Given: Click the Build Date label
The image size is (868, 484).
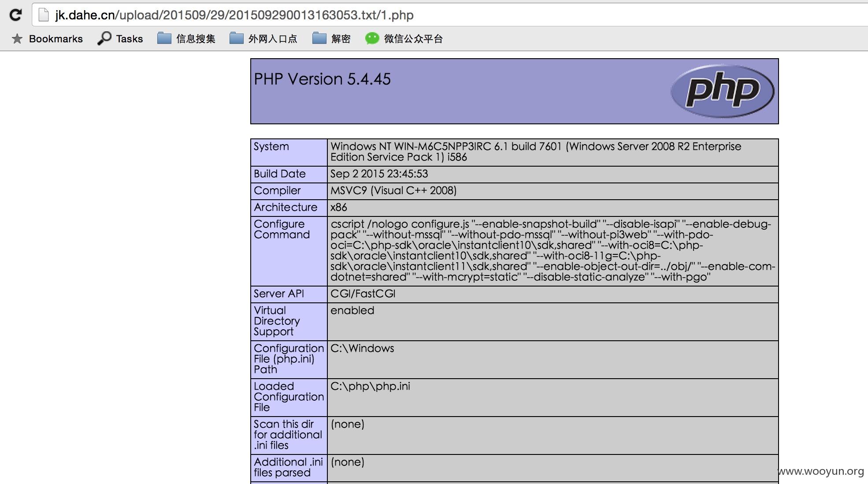Looking at the screenshot, I should [280, 174].
